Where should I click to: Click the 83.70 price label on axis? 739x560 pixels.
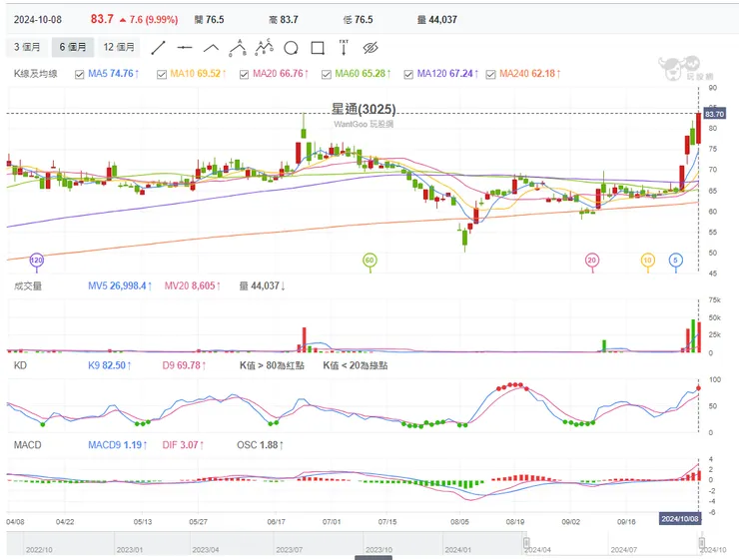[714, 114]
